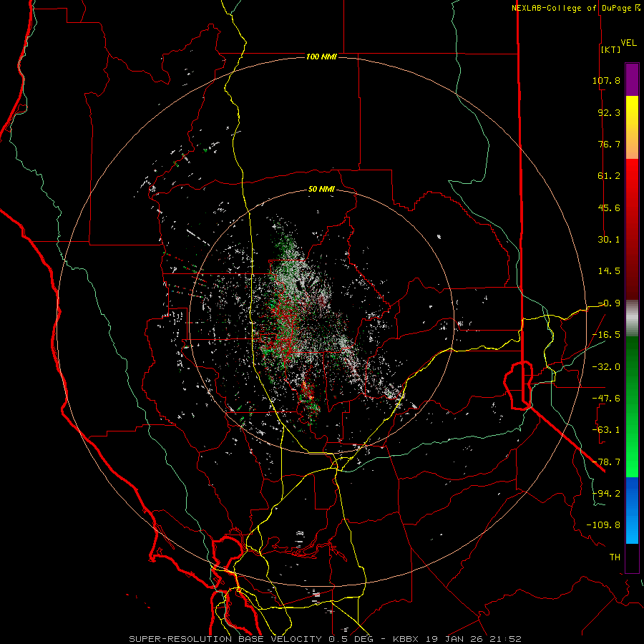Pick the green segment of the velocity color bar
This screenshot has height=644, width=644.
click(x=632, y=406)
